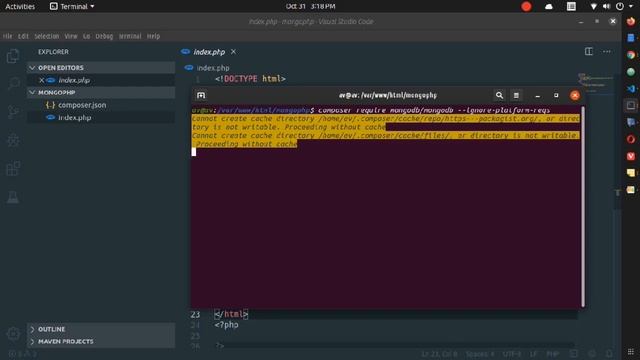Open the View menu
Screen dimensions: 640x360
(x=71, y=36)
